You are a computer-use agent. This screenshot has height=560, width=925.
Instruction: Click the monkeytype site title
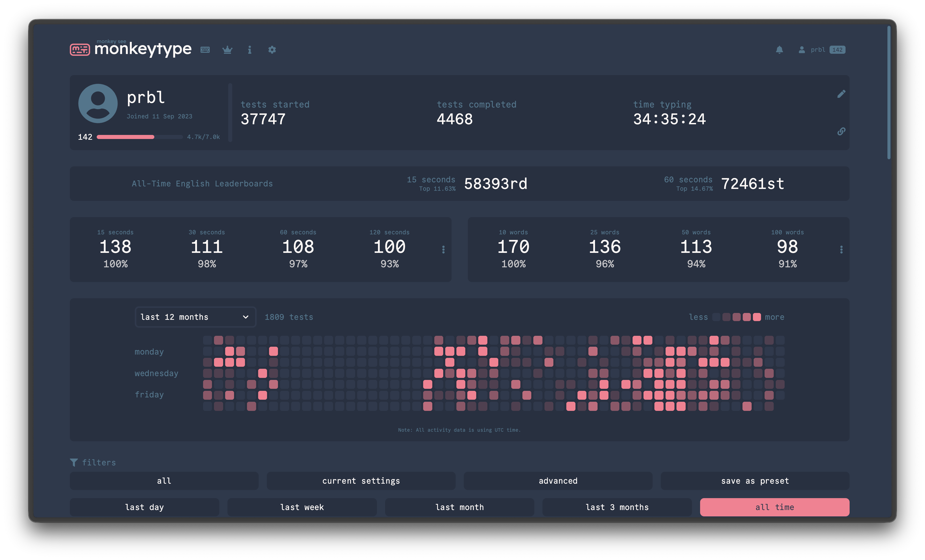[x=143, y=49]
